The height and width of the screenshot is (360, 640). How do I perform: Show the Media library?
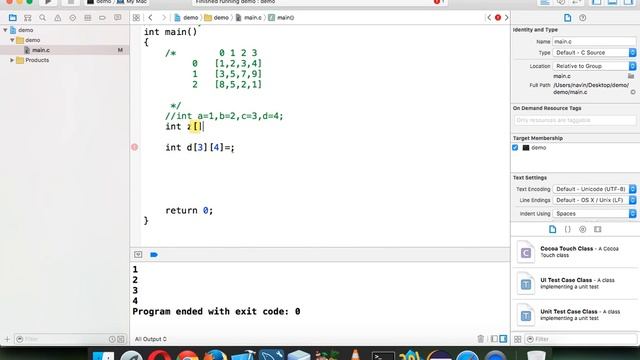598,229
